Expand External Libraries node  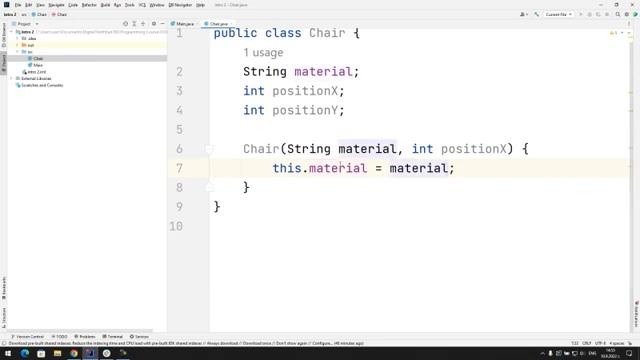point(12,78)
